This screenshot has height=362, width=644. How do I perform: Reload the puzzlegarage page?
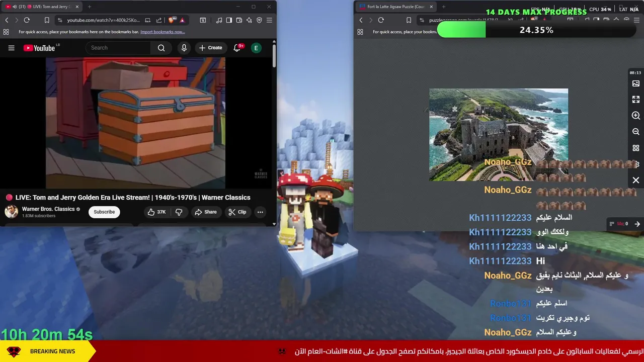click(381, 20)
